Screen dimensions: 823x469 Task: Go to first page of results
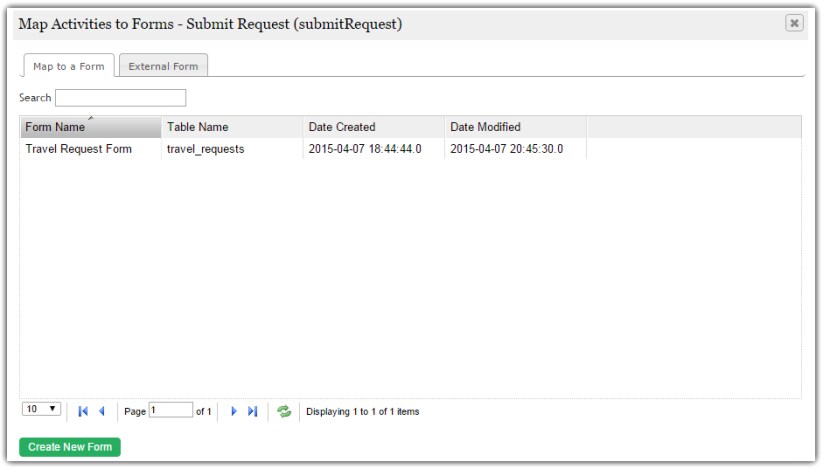(83, 412)
